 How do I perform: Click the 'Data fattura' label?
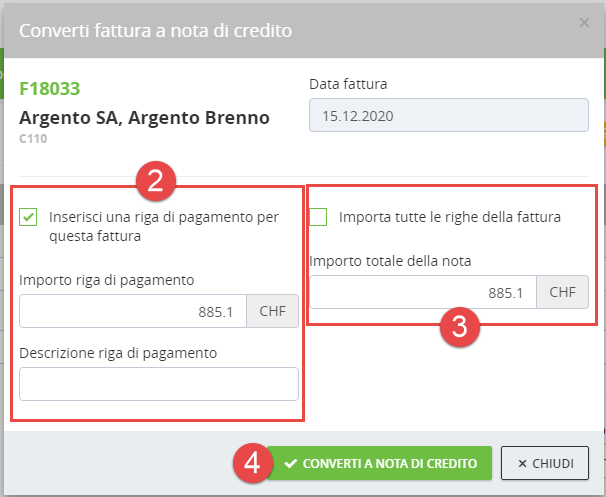[x=348, y=84]
